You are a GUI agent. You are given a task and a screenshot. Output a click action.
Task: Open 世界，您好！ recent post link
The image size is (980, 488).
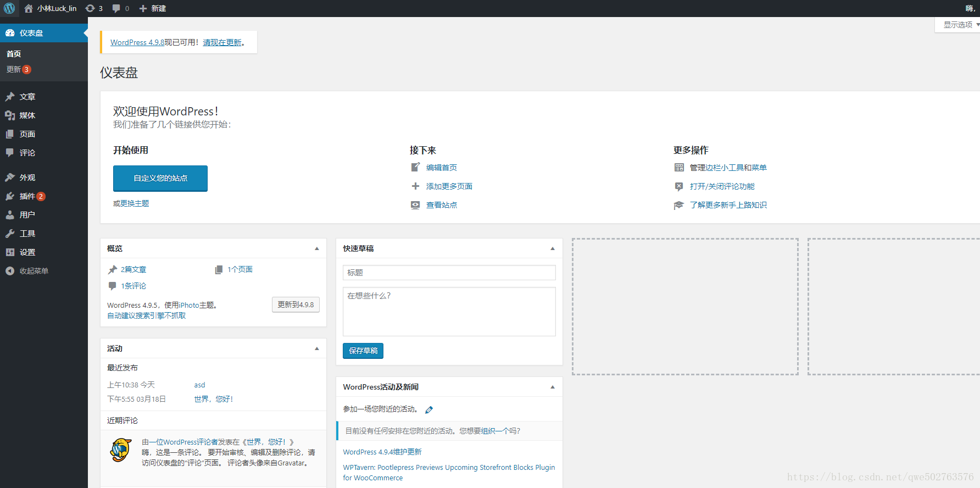click(x=214, y=399)
